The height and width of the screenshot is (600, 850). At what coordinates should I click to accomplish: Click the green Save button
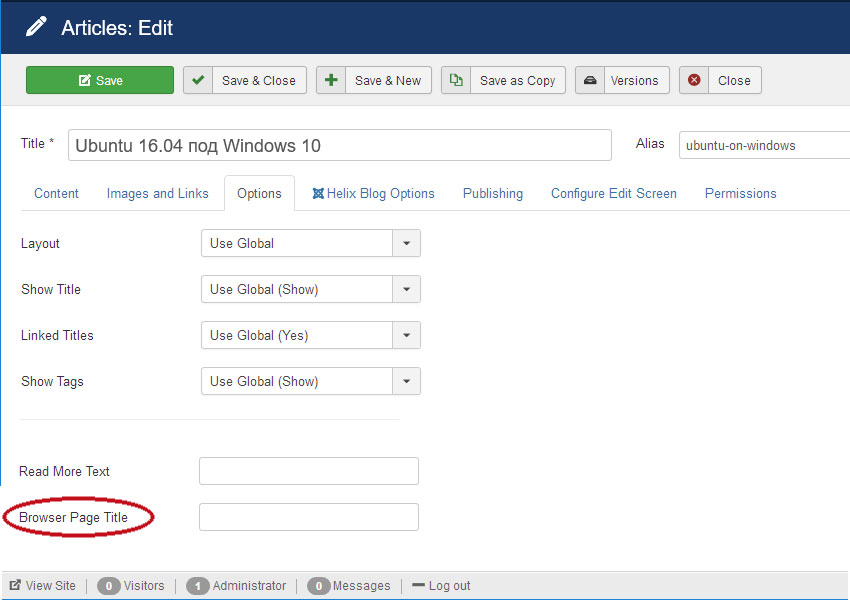pyautogui.click(x=100, y=80)
